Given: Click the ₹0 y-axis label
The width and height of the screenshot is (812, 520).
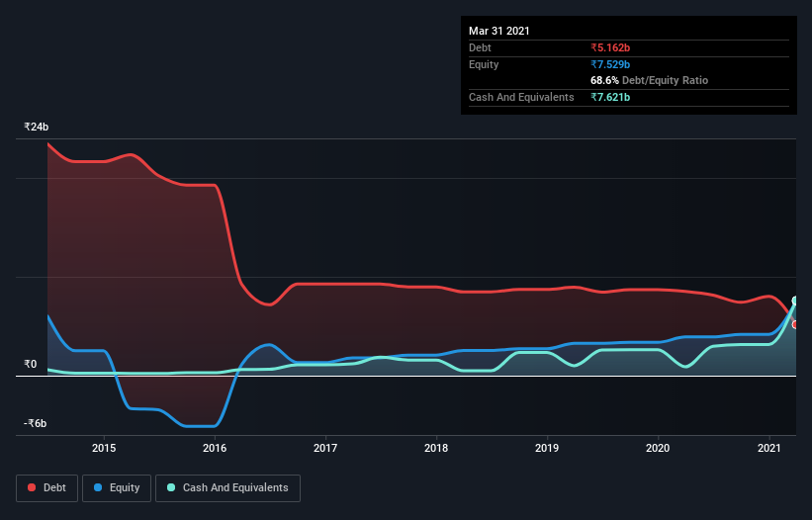Looking at the screenshot, I should pos(30,364).
